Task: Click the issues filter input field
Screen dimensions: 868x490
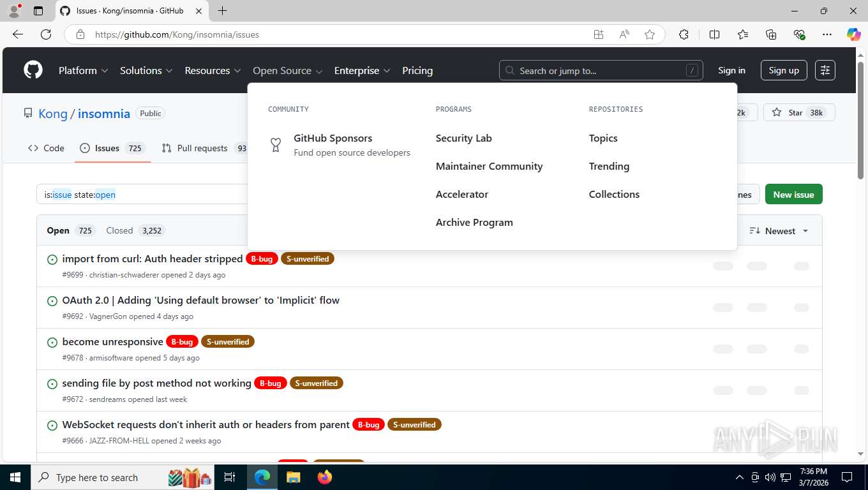Action: (142, 195)
